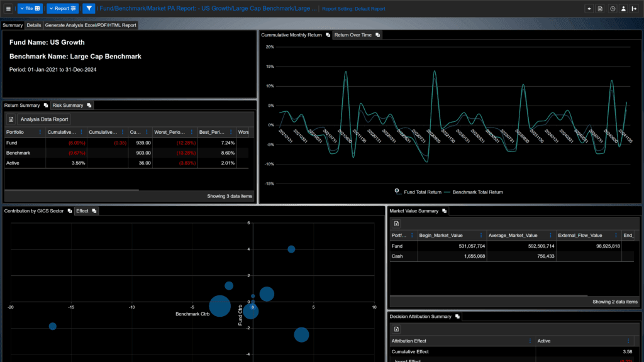This screenshot has width=644, height=362.
Task: Open the hamburger main menu
Action: click(x=8, y=9)
